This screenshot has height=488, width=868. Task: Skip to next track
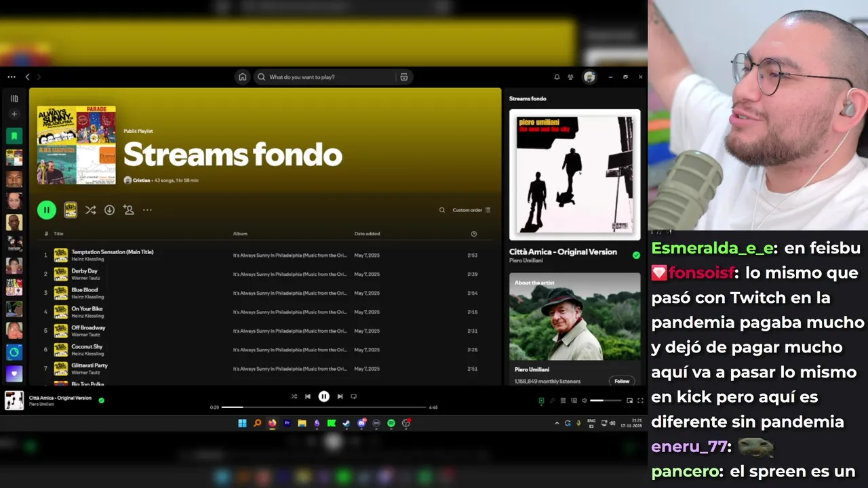[340, 396]
